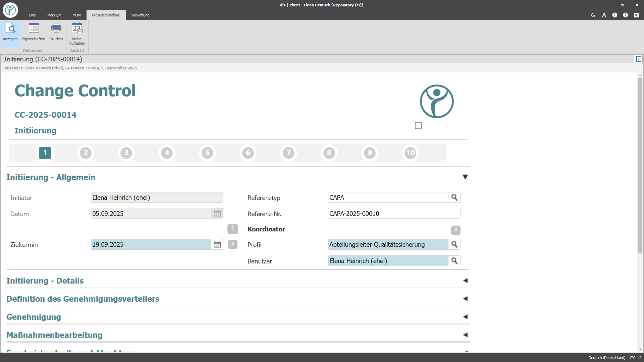Viewport: 644px width, 362px height.
Task: Click the Drucken printer icon
Action: [56, 28]
